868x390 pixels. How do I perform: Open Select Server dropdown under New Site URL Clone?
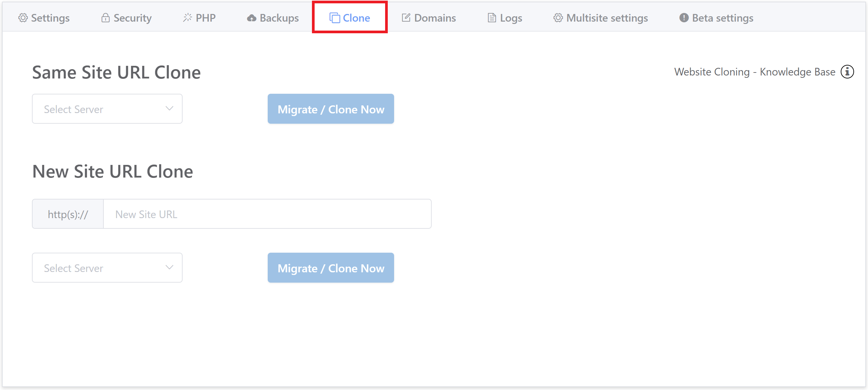pos(107,268)
